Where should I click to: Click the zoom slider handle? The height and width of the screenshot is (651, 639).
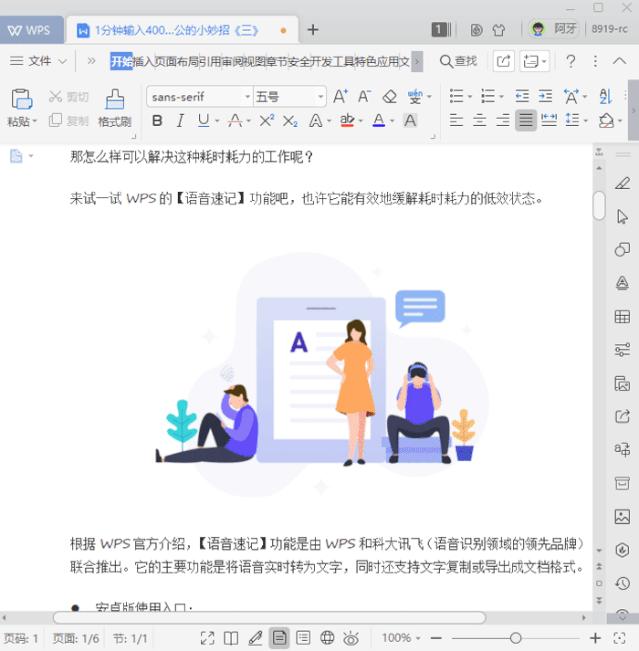(x=515, y=638)
